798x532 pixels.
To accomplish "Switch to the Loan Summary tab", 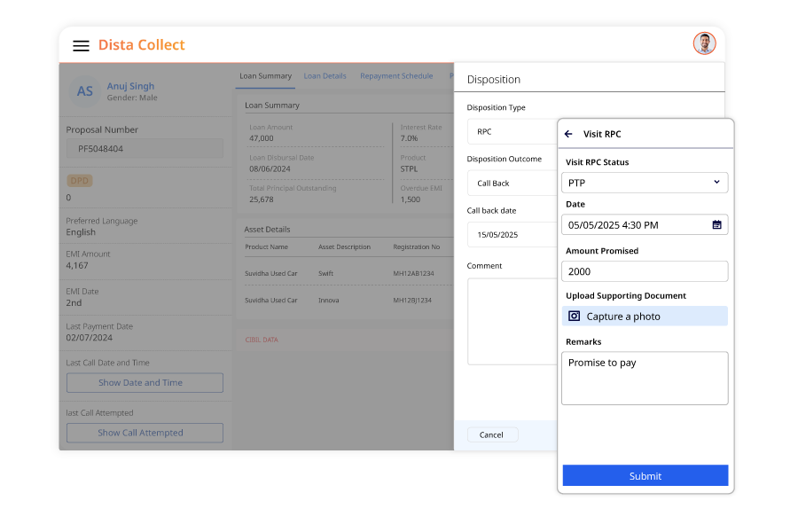I will 266,76.
